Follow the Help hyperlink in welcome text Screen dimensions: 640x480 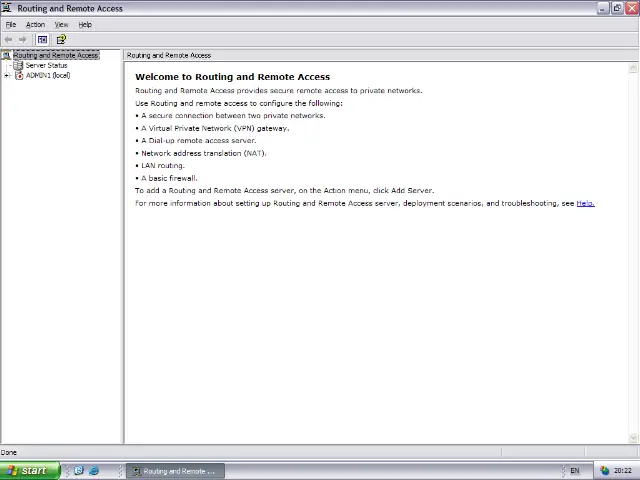(585, 203)
